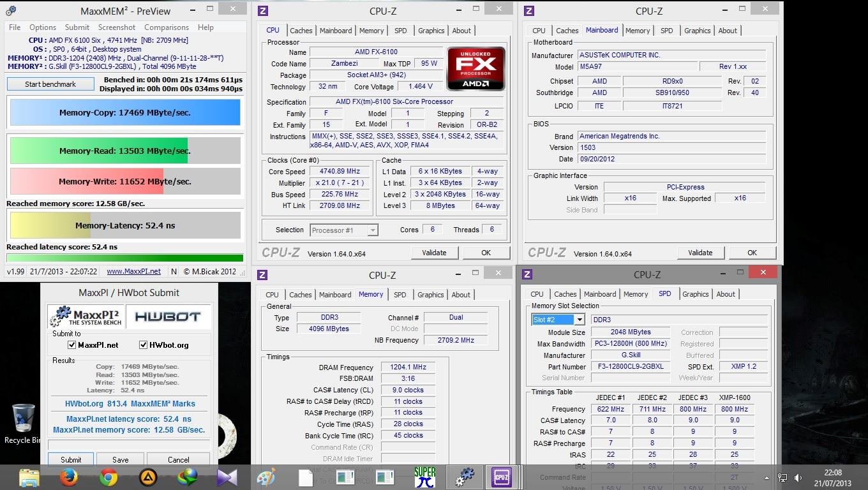Open Visual Studio from the taskbar
Viewport: 868px width, 490px height.
(227, 477)
